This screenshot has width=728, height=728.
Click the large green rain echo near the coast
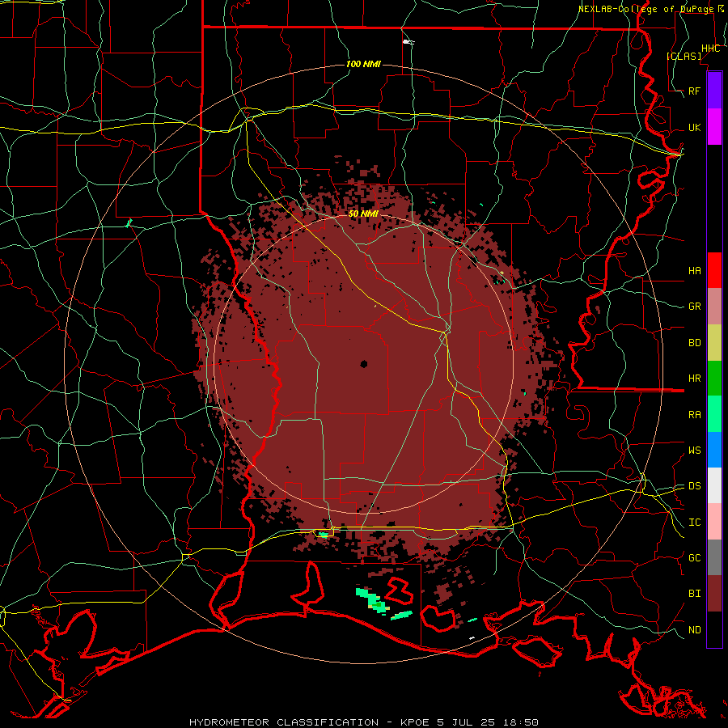(x=373, y=600)
